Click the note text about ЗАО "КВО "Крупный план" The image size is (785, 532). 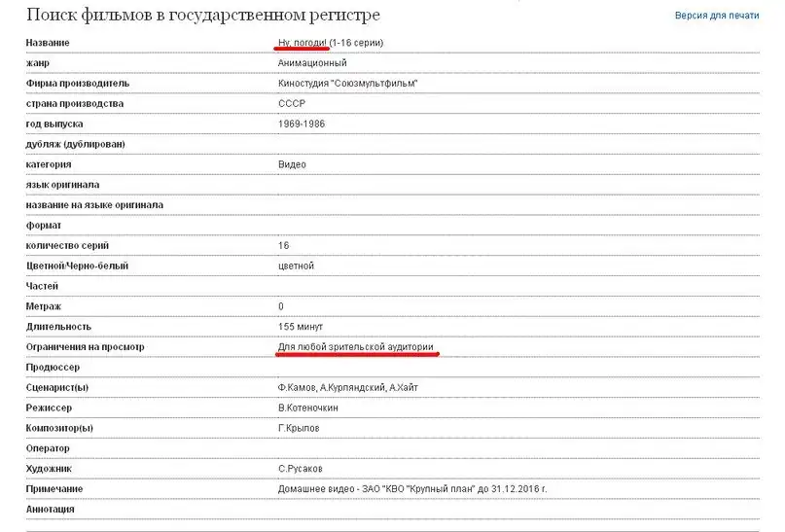(419, 488)
